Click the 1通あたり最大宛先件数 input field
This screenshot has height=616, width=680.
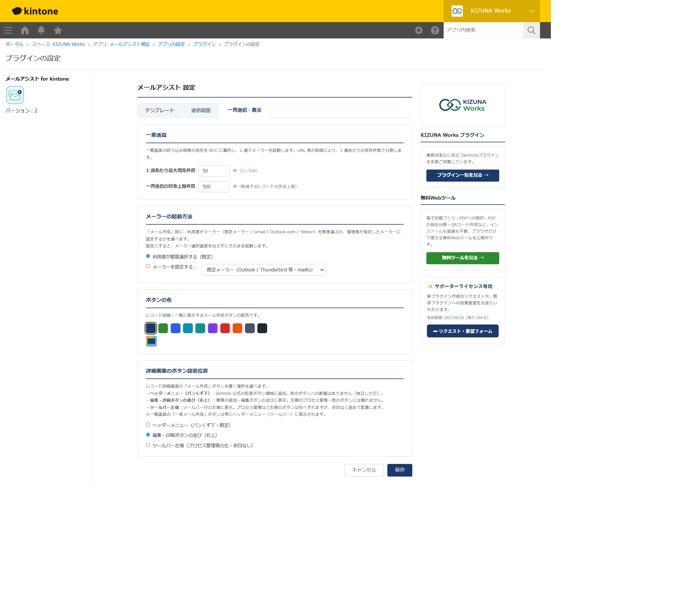(x=214, y=171)
